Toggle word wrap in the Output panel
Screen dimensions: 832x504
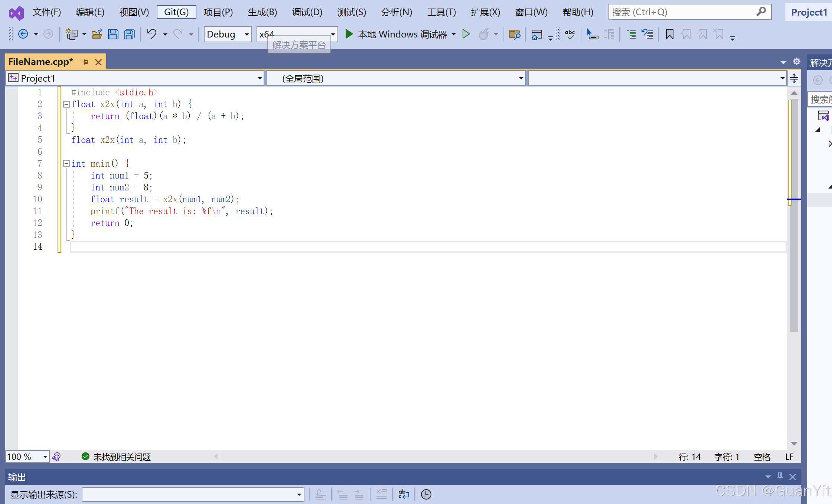pyautogui.click(x=404, y=494)
